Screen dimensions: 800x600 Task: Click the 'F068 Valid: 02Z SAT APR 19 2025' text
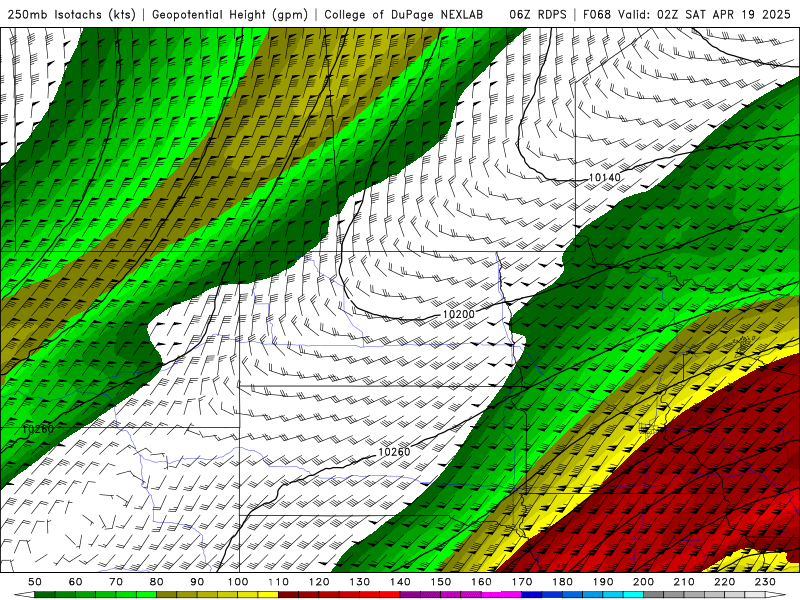coord(686,15)
